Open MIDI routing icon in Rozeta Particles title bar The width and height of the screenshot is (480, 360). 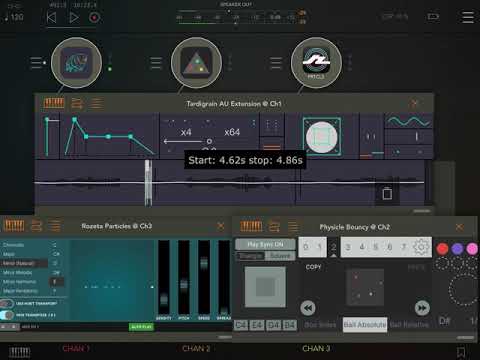tap(36, 226)
